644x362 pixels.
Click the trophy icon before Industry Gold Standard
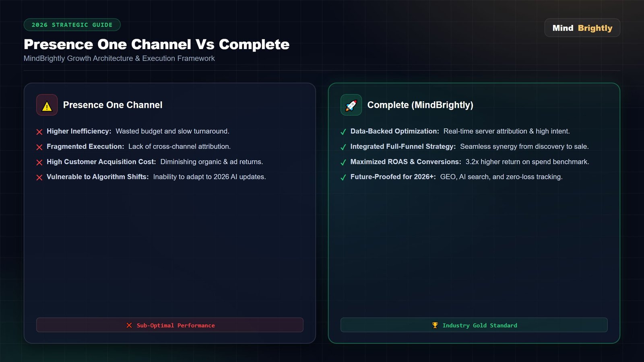[x=435, y=325]
